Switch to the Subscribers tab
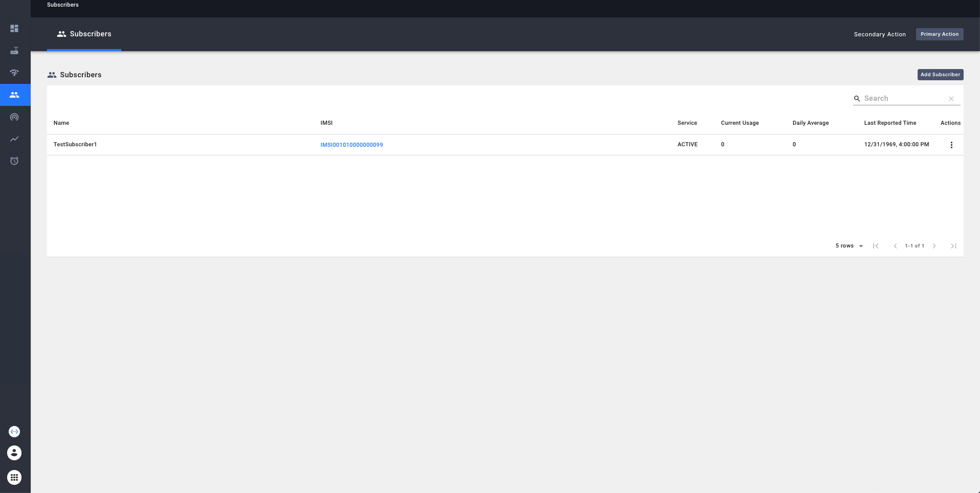Viewport: 980px width, 493px height. [84, 34]
